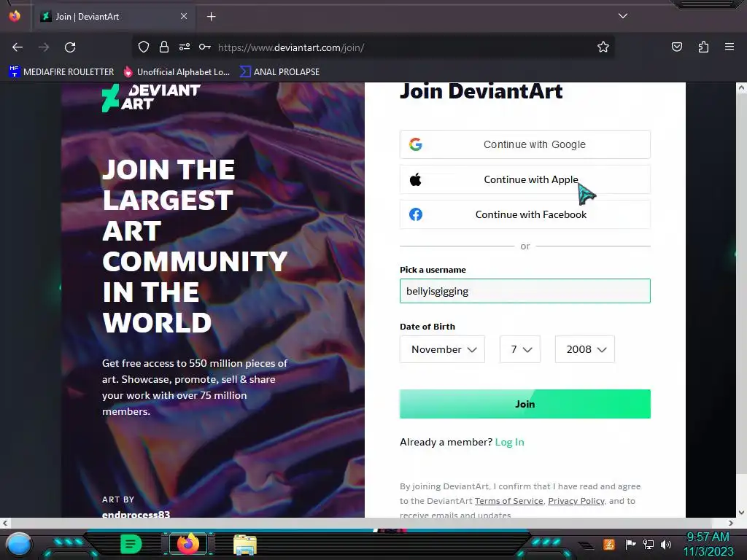747x560 pixels.
Task: Open the green notes app on taskbar
Action: tap(131, 544)
